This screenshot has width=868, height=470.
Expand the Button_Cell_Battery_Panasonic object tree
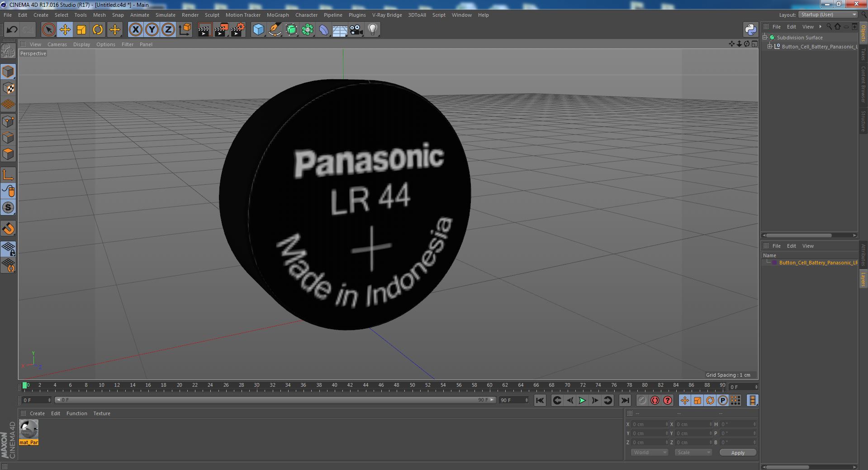click(770, 47)
